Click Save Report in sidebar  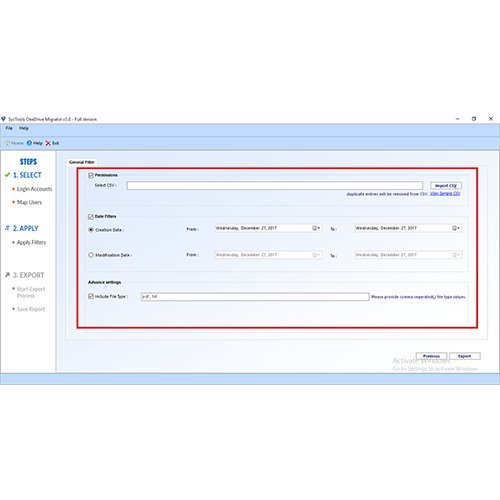coord(31,309)
